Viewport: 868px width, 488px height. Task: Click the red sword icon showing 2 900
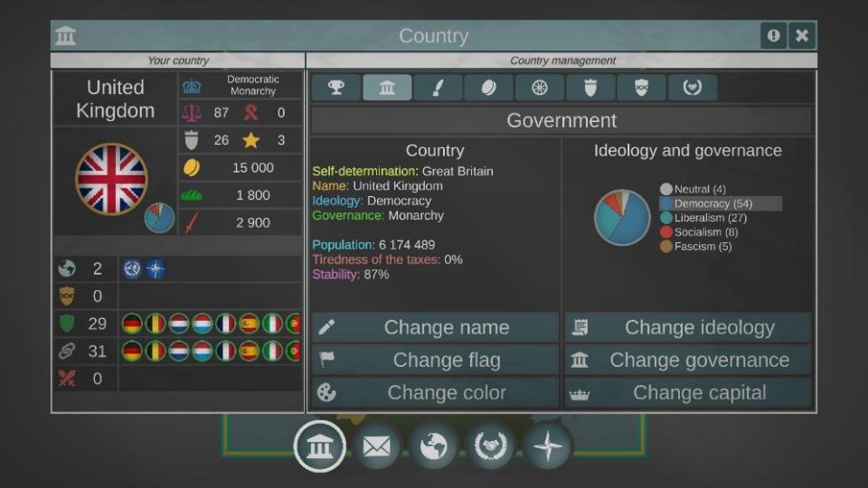click(192, 223)
